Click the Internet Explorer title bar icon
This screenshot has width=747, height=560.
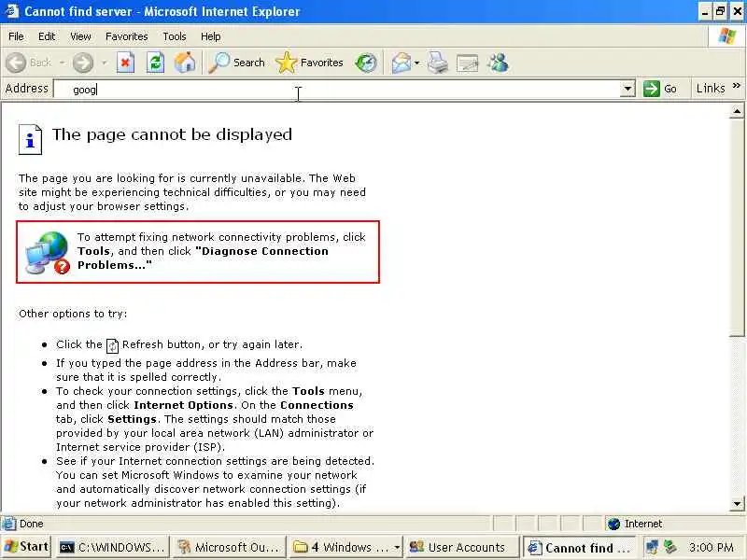[10, 10]
